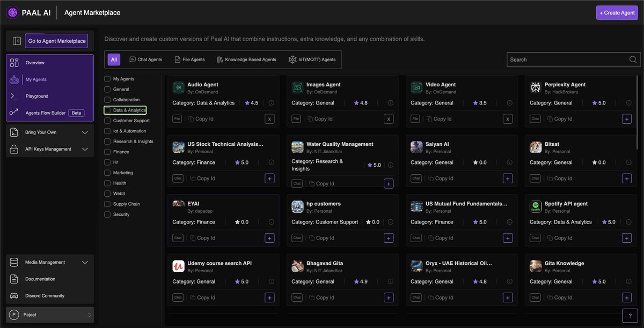644x328 pixels.
Task: Collapse the sidebar using panel toggle icon
Action: tap(17, 41)
